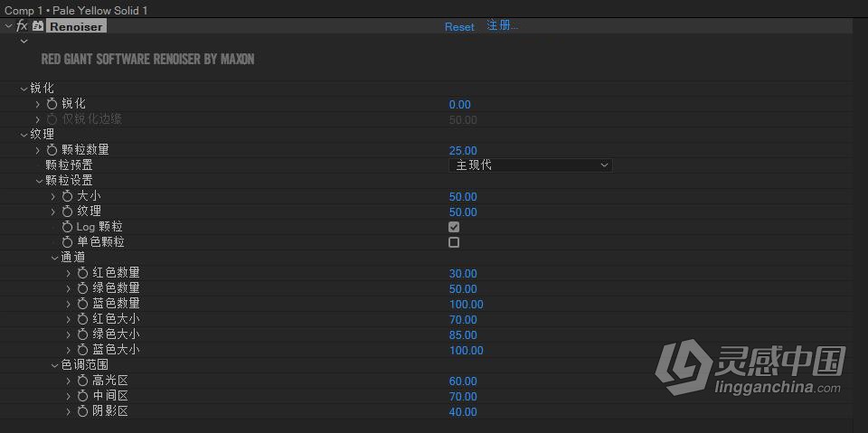Toggle stopwatch for 蓝色大小
Screen dimensions: 868x433
83,350
